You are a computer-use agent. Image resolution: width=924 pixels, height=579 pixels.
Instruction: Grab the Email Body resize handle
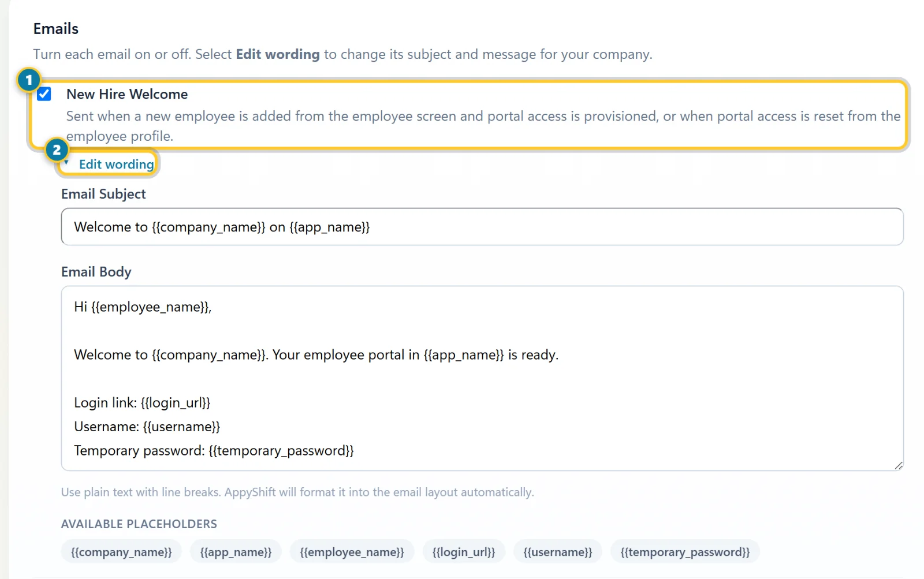[899, 465]
